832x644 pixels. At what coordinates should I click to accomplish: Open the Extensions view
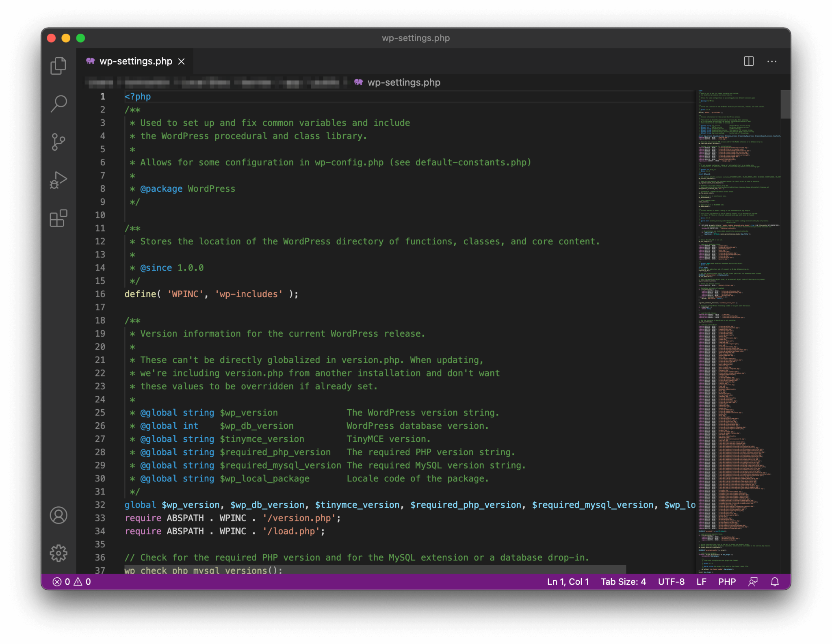58,218
